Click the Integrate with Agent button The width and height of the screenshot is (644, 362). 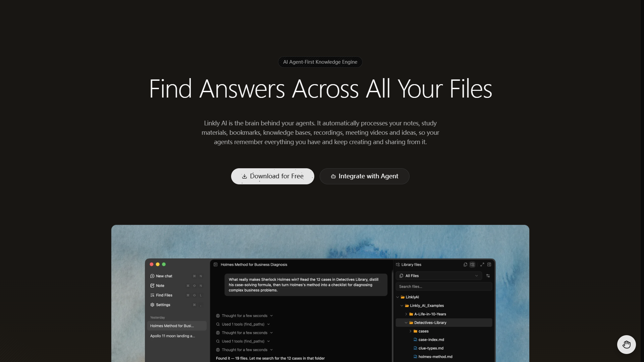364,176
